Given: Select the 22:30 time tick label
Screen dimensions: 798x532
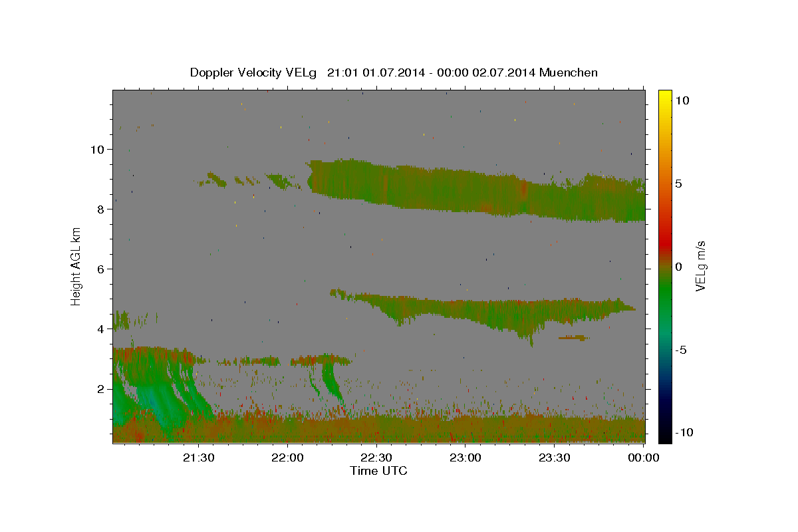Looking at the screenshot, I should [376, 458].
